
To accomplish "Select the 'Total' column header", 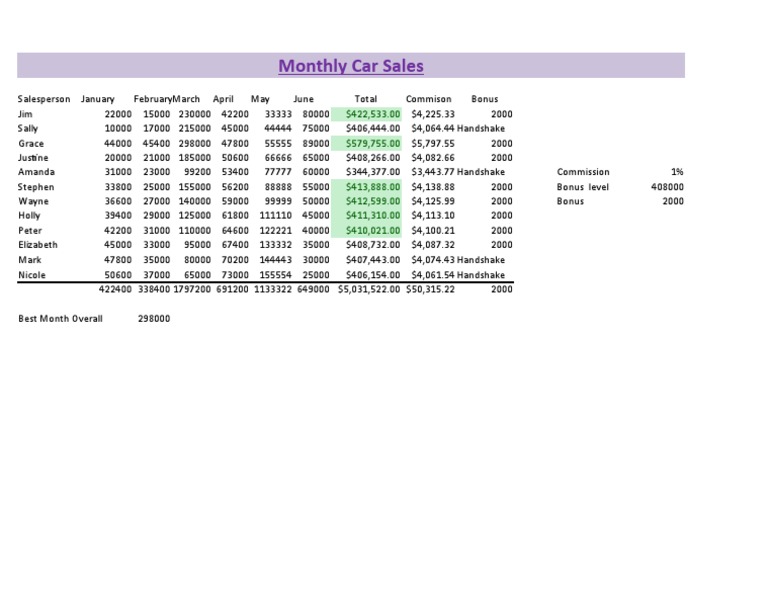I will coord(366,99).
